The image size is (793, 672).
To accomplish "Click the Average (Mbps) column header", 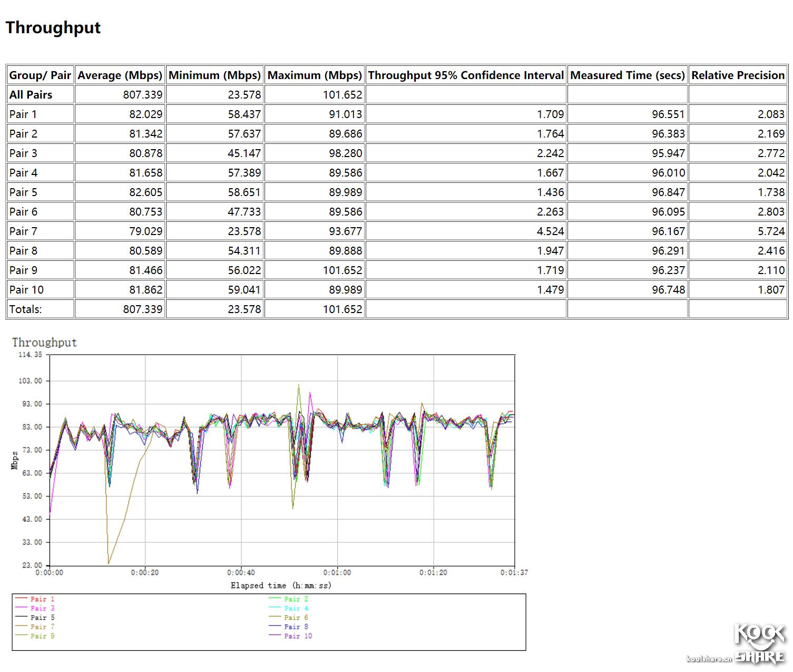I will point(120,75).
